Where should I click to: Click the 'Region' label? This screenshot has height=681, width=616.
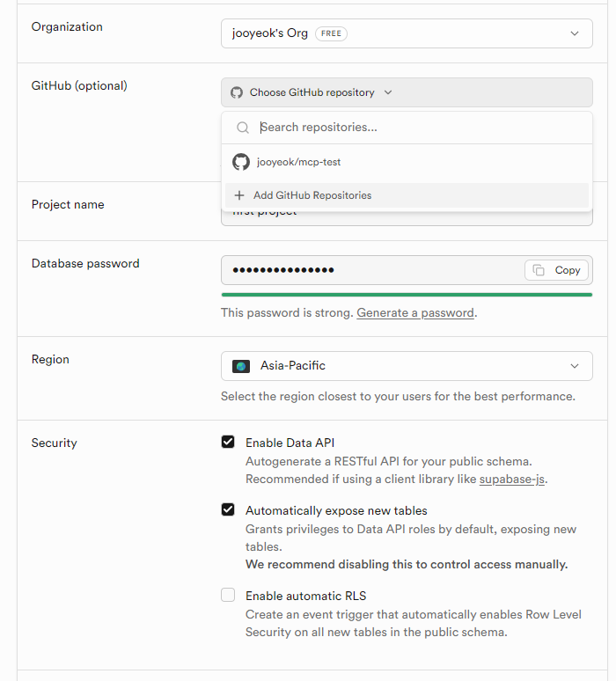(x=50, y=360)
